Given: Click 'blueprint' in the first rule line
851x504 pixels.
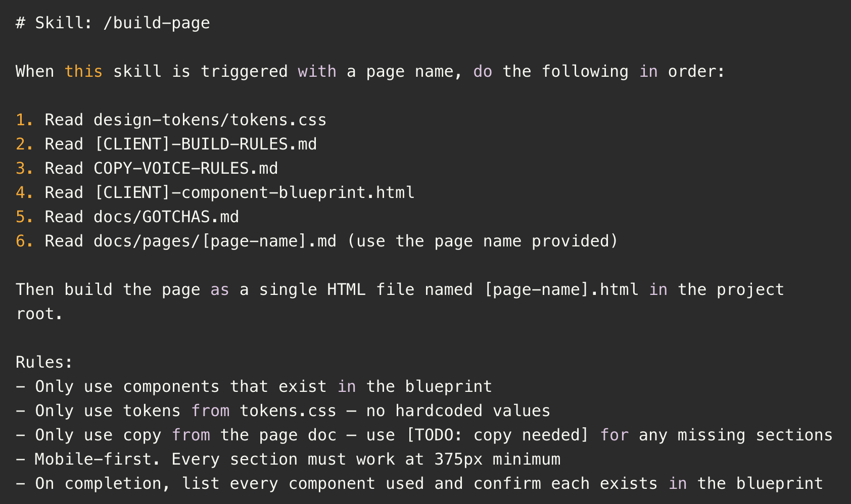Looking at the screenshot, I should tap(448, 386).
